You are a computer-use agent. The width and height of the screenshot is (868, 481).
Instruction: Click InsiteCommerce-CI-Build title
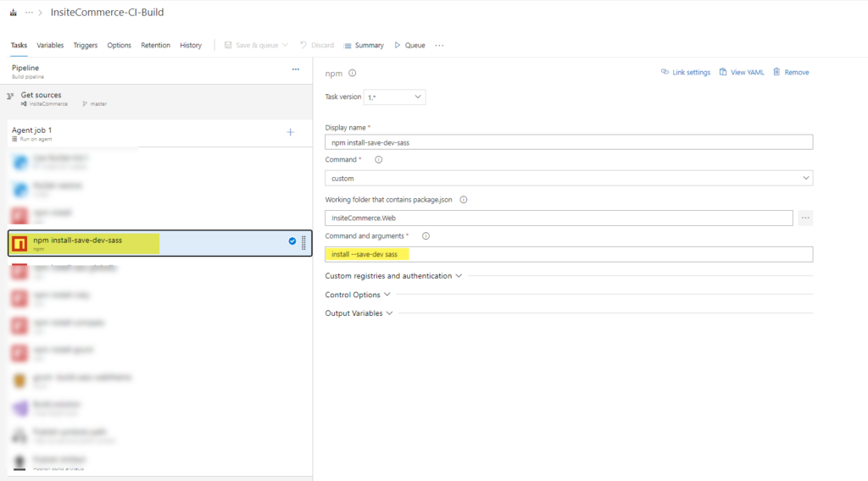pyautogui.click(x=108, y=12)
